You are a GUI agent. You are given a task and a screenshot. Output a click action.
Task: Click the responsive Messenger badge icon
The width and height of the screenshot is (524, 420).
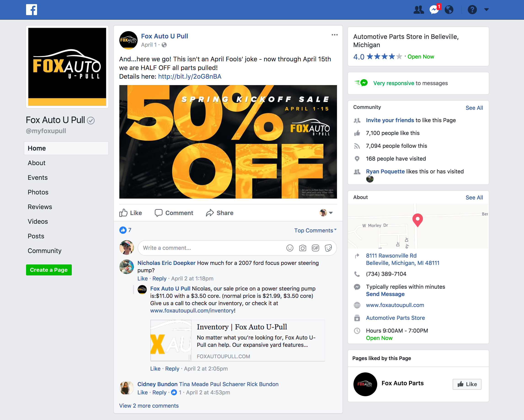click(361, 83)
